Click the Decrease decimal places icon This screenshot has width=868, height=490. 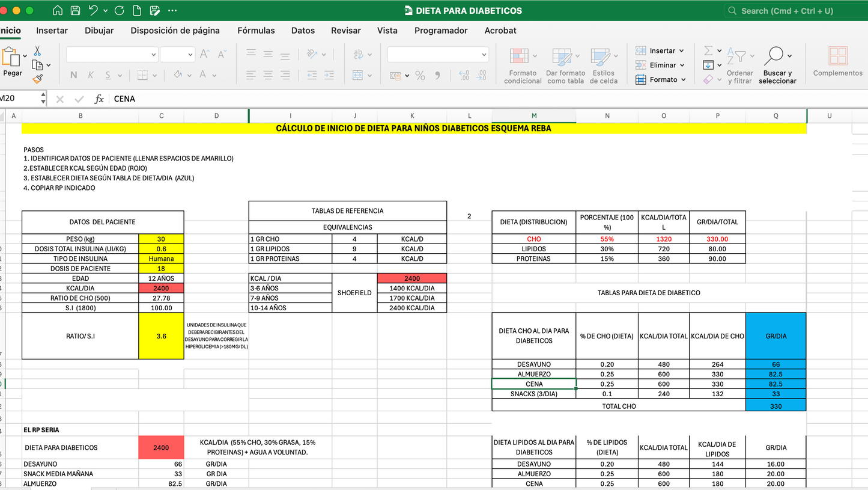pos(481,75)
